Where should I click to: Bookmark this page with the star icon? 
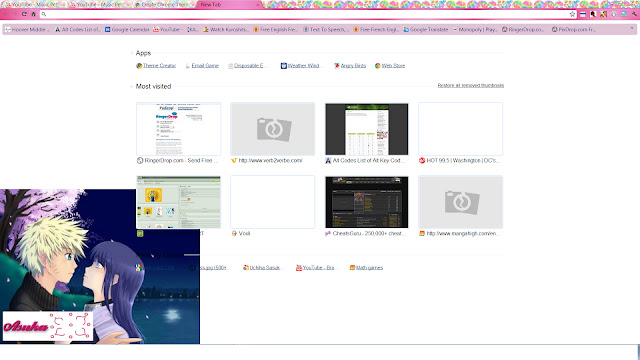pyautogui.click(x=572, y=14)
